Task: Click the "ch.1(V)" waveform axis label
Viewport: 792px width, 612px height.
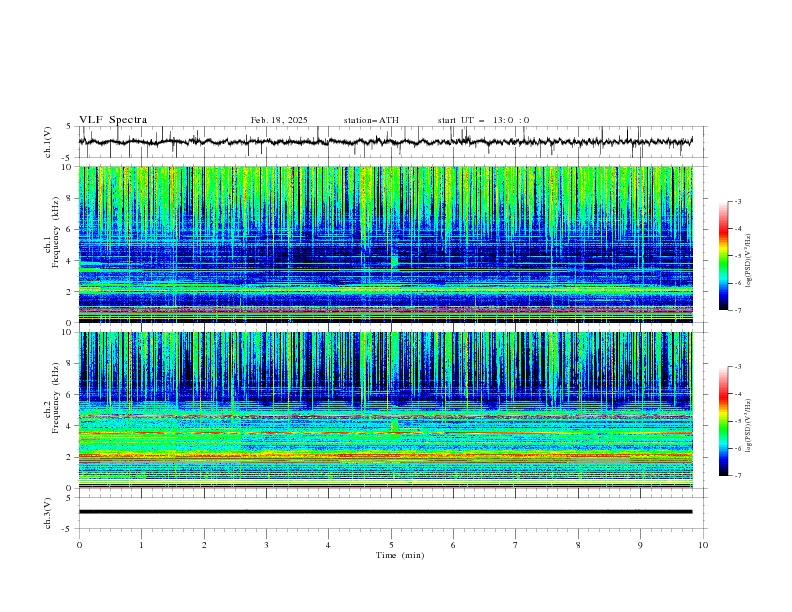Action: tap(48, 142)
